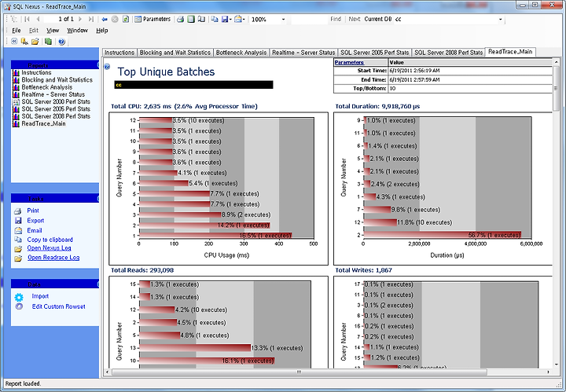Open Current DB combo box
Viewport: 566px width, 392px height.
[448, 19]
